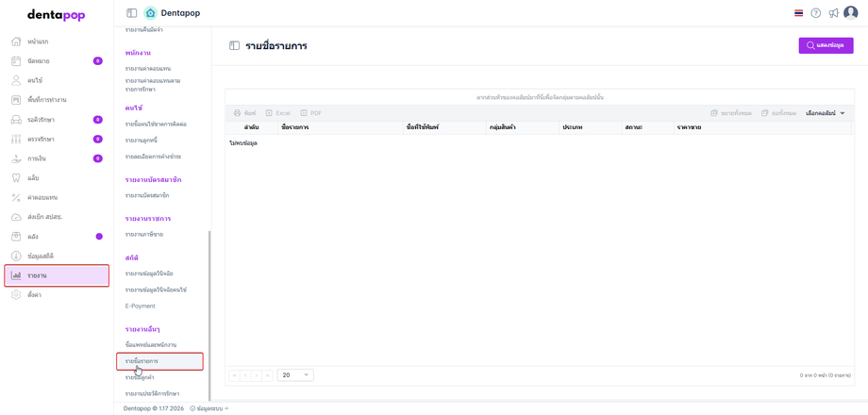The height and width of the screenshot is (415, 868).
Task: Go to previous page pager button
Action: click(x=245, y=375)
